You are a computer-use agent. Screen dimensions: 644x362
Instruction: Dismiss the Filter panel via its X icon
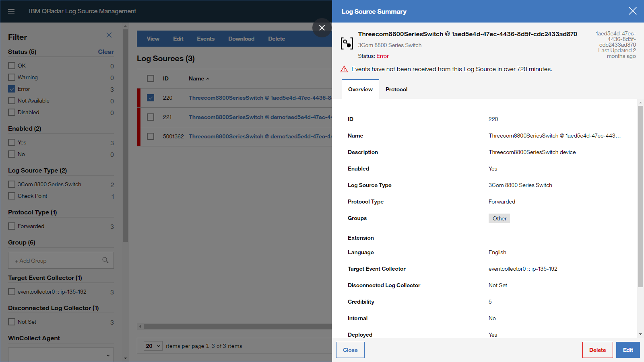(x=109, y=35)
